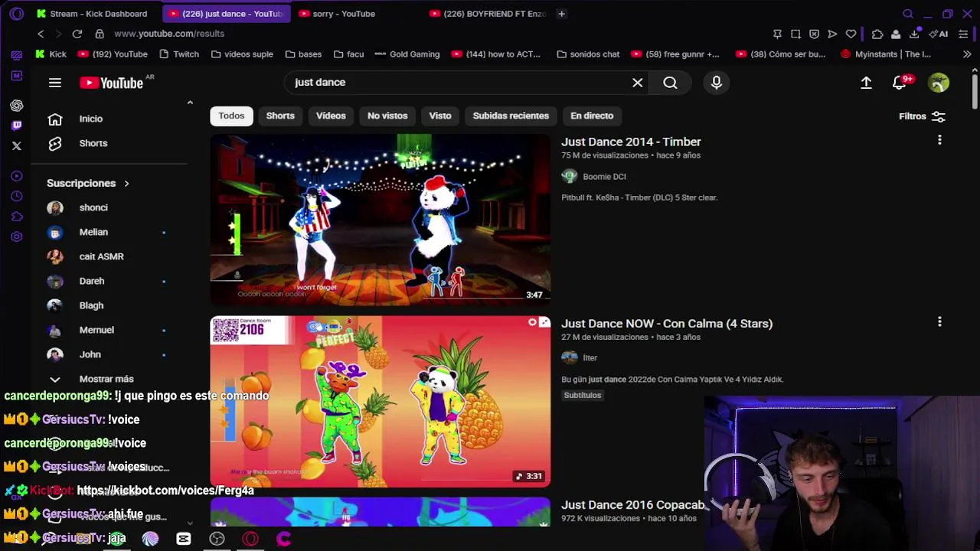Clear the search box with the X
This screenshot has height=551, width=980.
(x=637, y=83)
